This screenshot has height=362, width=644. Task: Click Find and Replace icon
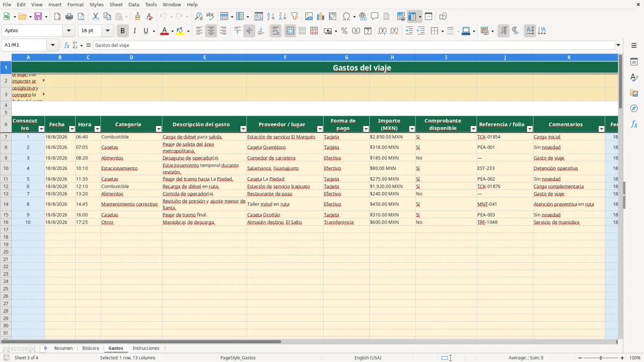199,17
